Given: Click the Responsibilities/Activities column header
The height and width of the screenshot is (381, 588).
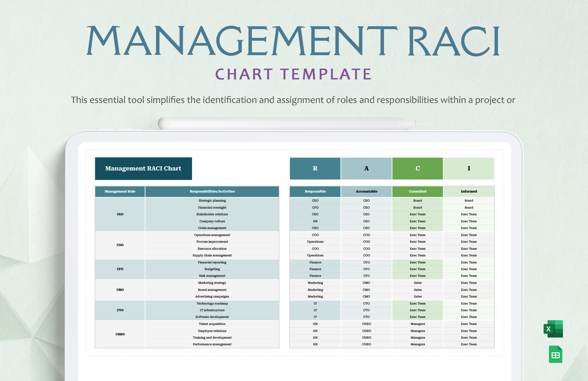Looking at the screenshot, I should click(212, 192).
